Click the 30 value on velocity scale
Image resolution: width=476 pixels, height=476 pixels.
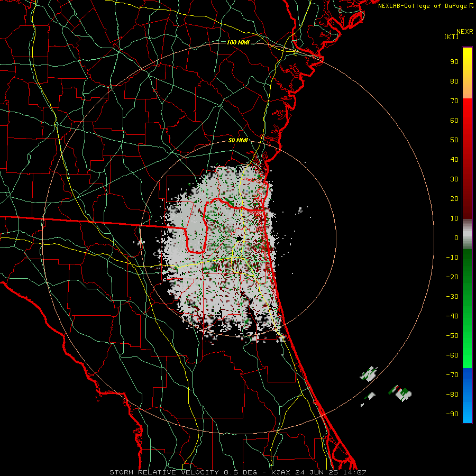[454, 179]
